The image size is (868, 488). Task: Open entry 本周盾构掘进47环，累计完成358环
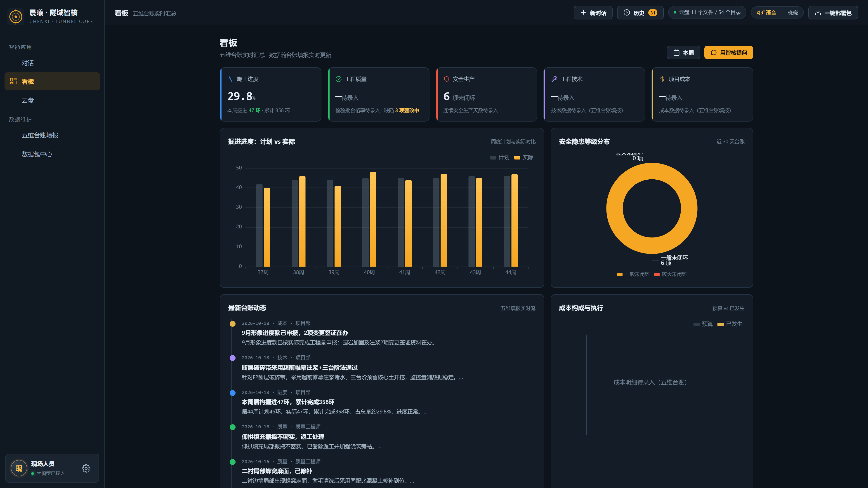[288, 402]
